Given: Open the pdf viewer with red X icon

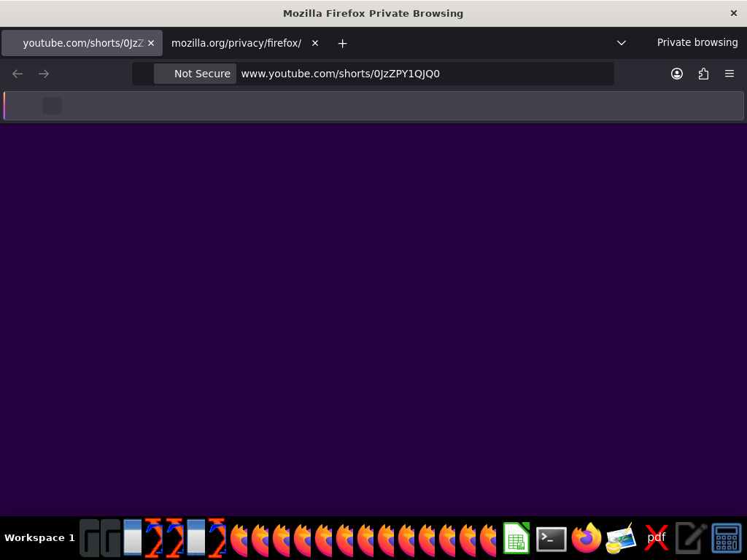Looking at the screenshot, I should 657,539.
